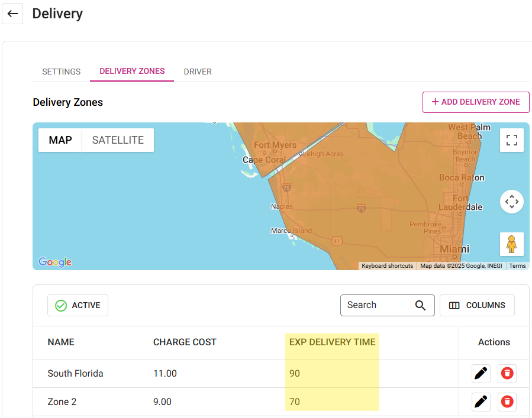Click the pencil icon for Zone 2
The width and height of the screenshot is (532, 418).
point(481,402)
